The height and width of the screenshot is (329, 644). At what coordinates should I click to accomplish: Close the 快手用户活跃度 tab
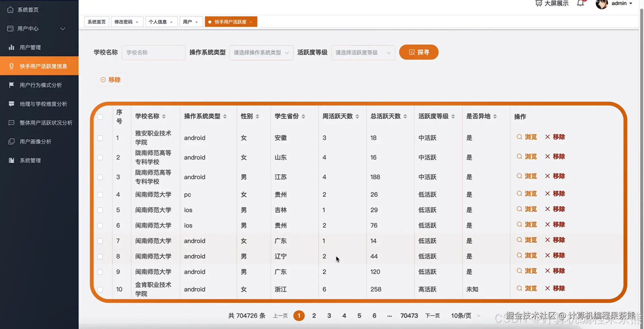(251, 22)
